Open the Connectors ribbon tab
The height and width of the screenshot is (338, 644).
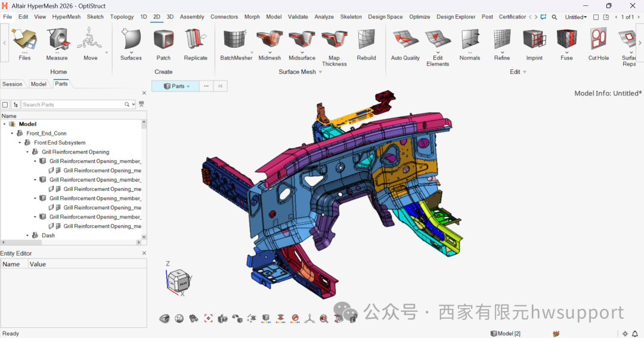point(224,17)
